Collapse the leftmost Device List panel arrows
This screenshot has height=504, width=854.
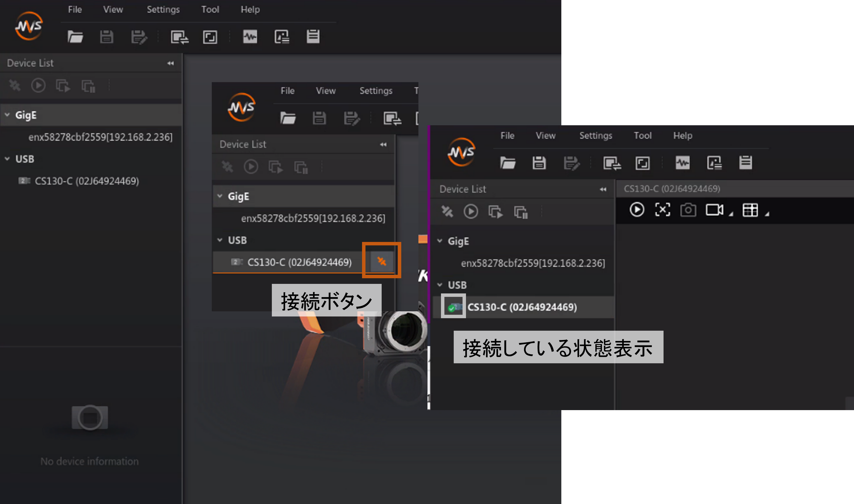coord(170,63)
